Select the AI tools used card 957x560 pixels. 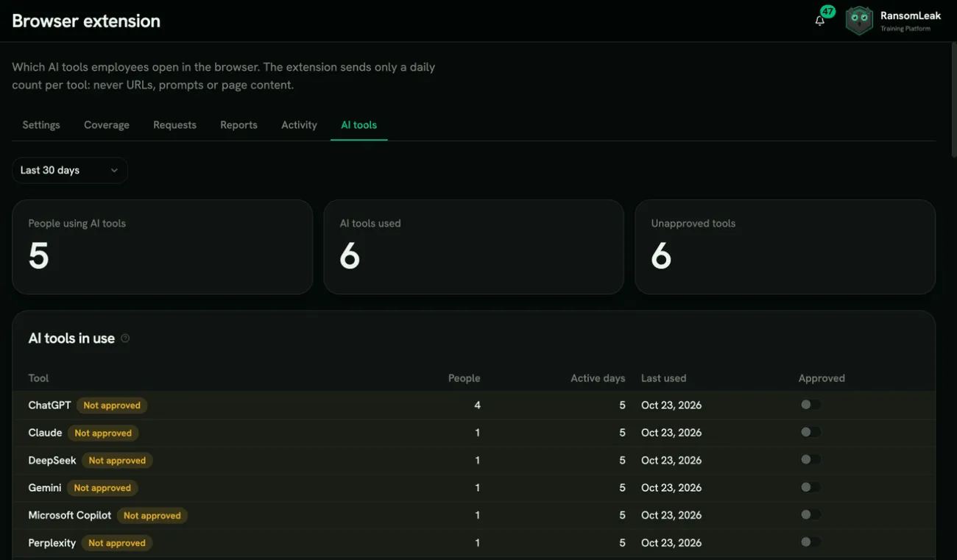point(474,247)
